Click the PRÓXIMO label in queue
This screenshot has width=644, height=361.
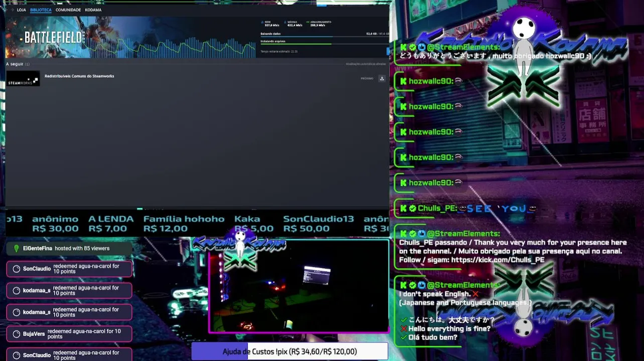click(x=367, y=79)
